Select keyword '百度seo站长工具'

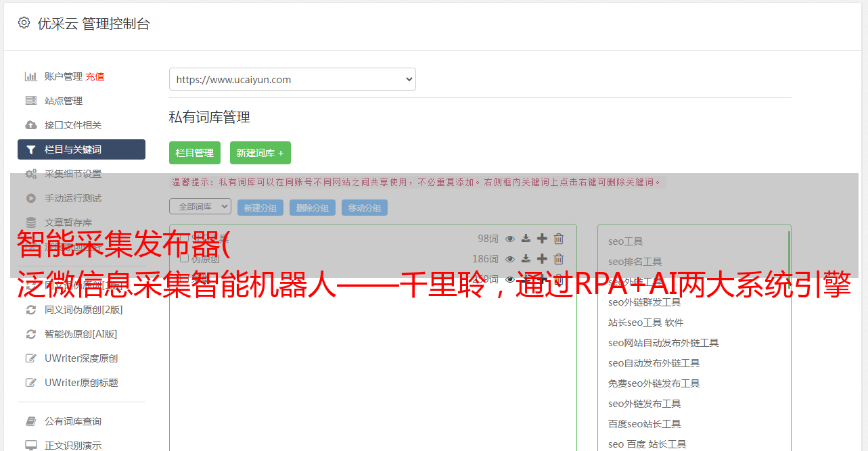(645, 424)
